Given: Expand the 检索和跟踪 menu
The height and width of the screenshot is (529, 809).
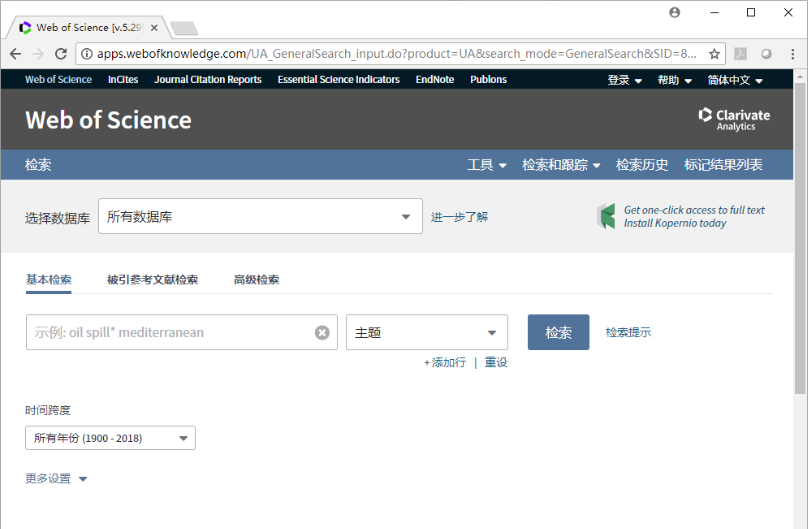Looking at the screenshot, I should 561,165.
